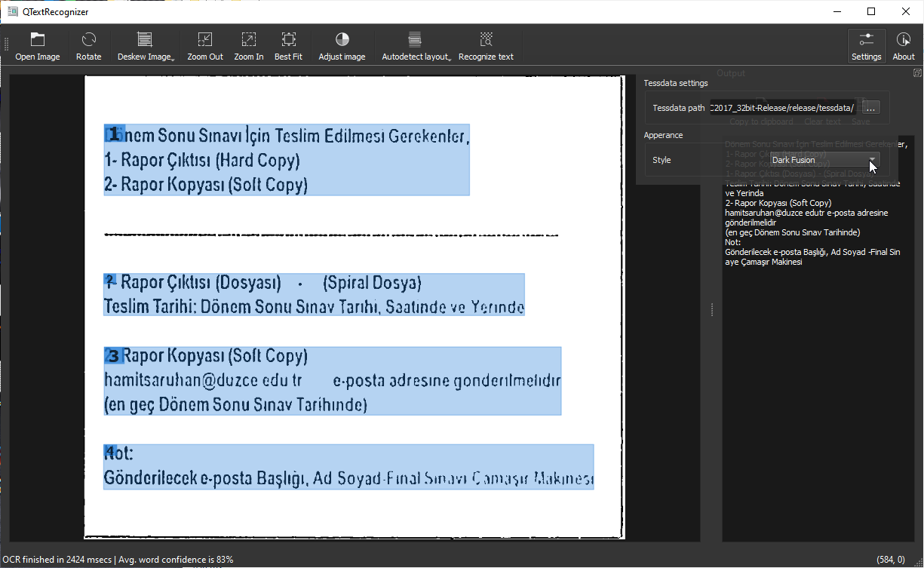Click status bar OCR finished message
The height and width of the screenshot is (568, 924).
[x=118, y=560]
